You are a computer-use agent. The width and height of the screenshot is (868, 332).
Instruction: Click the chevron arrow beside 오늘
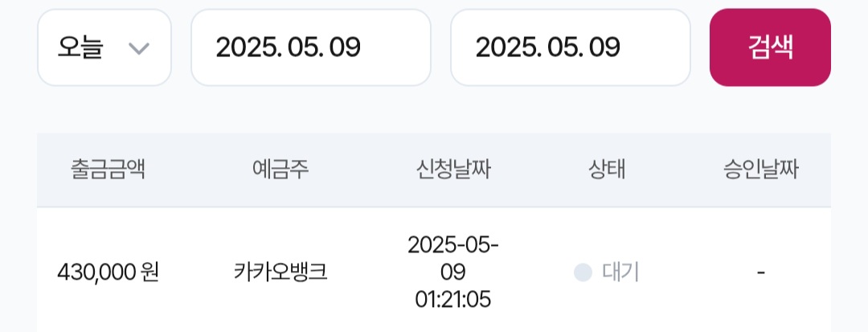(x=139, y=48)
